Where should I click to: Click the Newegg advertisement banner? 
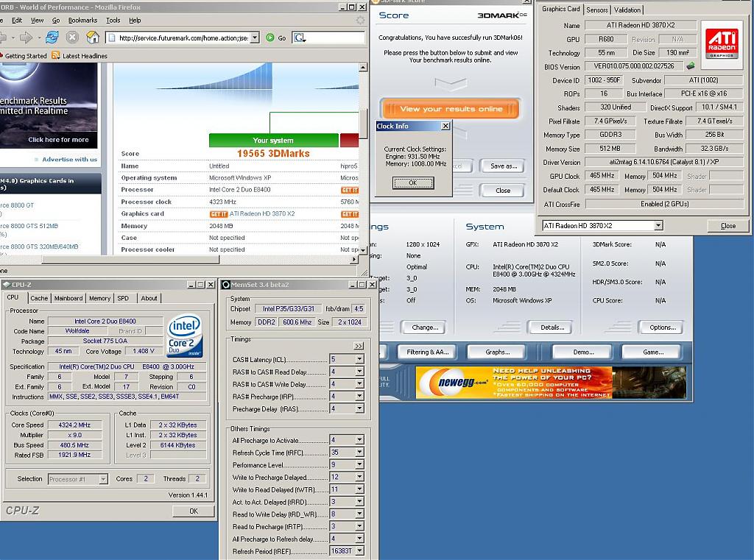point(551,382)
